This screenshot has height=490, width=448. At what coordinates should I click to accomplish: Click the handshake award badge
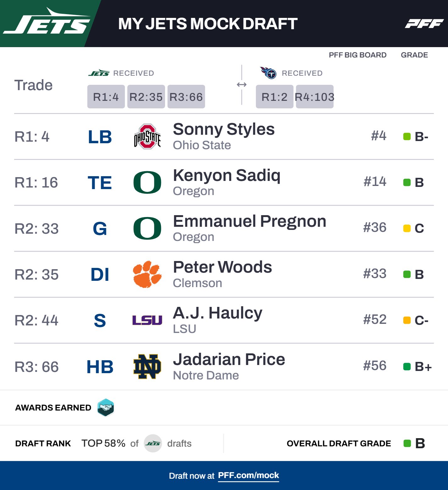click(x=106, y=407)
